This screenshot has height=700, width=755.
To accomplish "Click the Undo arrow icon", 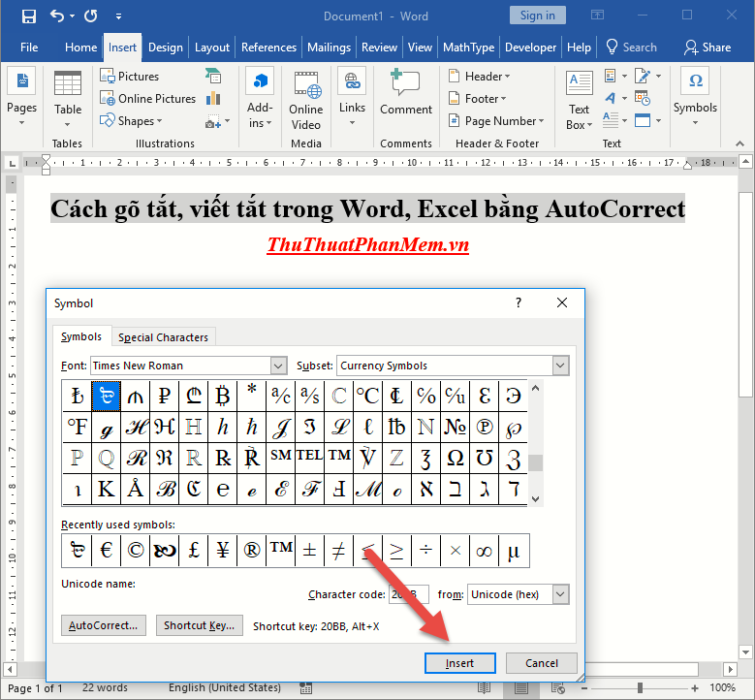I will point(57,16).
